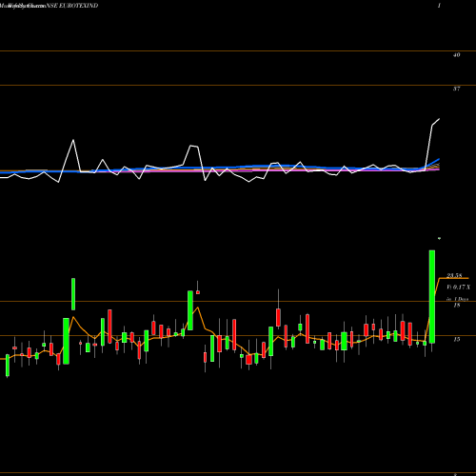Viewport: 476px width, 476px height.
Task: Click the tallest green candlestick at right
Action: [x=432, y=296]
